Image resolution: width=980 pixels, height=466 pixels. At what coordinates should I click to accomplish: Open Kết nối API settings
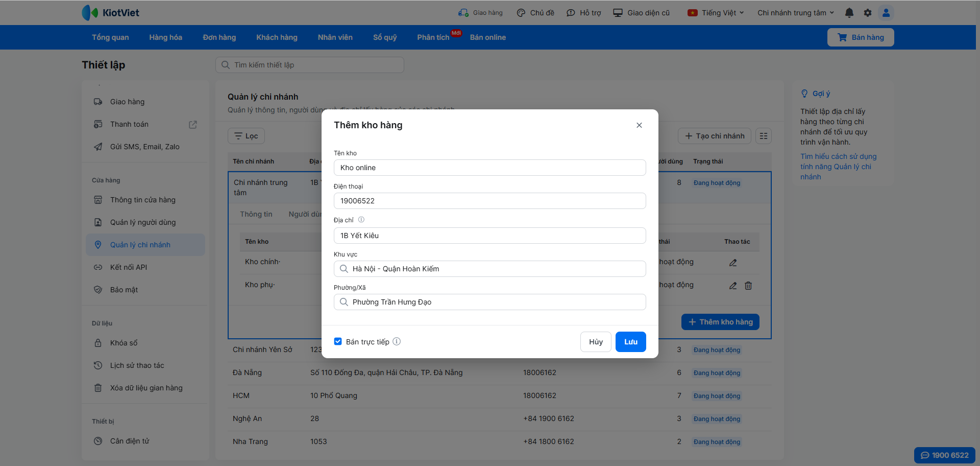(x=145, y=267)
